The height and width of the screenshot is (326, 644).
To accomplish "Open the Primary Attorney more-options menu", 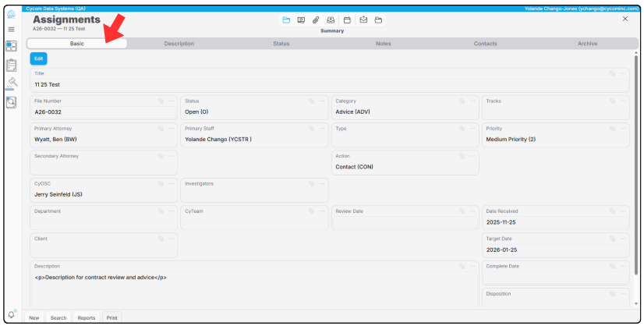I will 172,128.
